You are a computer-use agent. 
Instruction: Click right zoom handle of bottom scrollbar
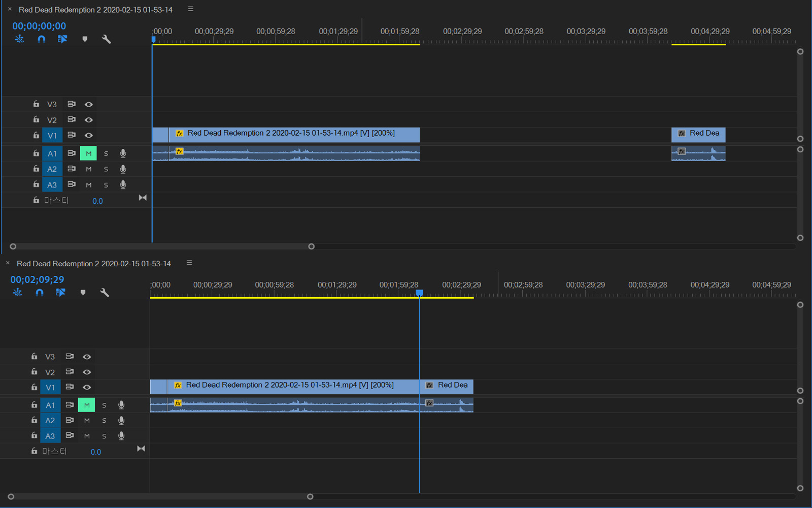310,496
